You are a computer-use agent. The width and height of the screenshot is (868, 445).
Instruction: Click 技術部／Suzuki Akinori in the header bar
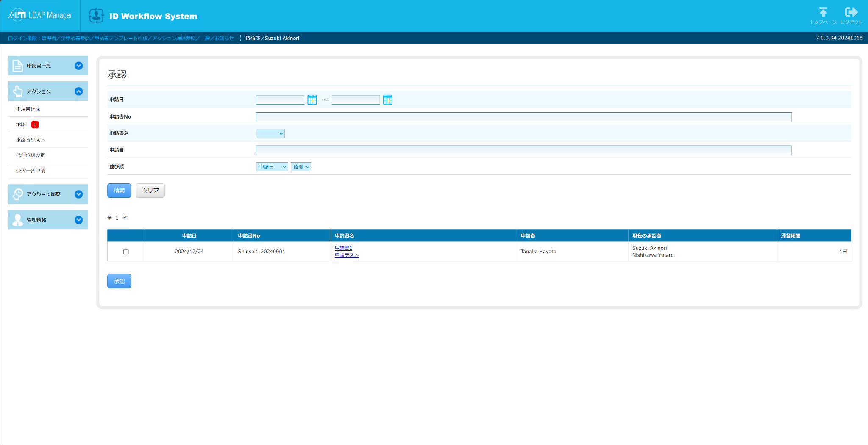coord(272,38)
